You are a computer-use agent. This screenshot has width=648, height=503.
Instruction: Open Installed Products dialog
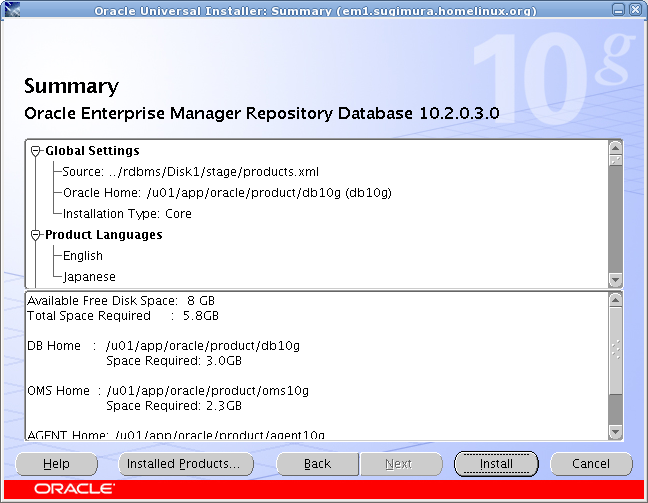186,464
